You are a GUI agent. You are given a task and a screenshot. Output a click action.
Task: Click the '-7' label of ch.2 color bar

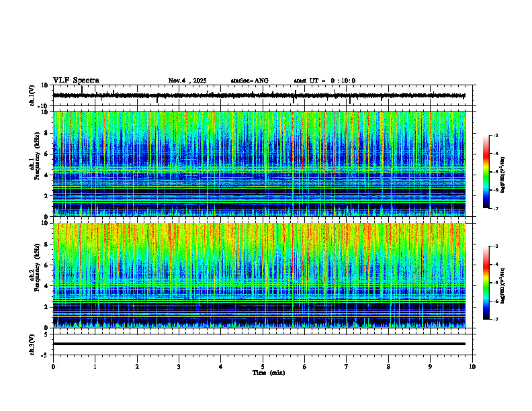tap(496, 319)
